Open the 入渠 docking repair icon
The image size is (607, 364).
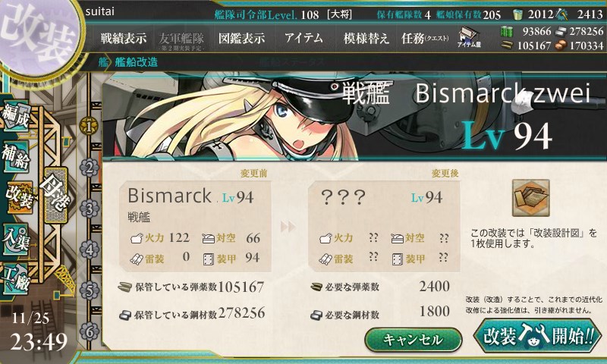16,239
